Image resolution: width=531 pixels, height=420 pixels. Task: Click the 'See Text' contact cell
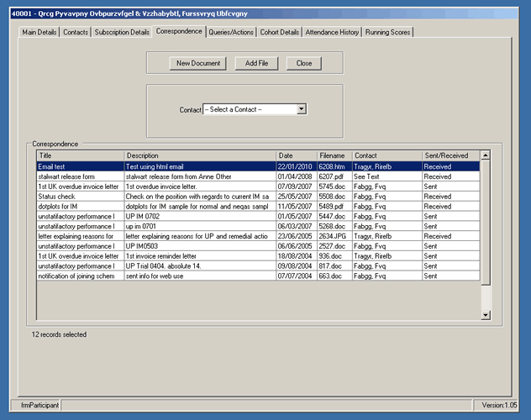click(x=387, y=176)
